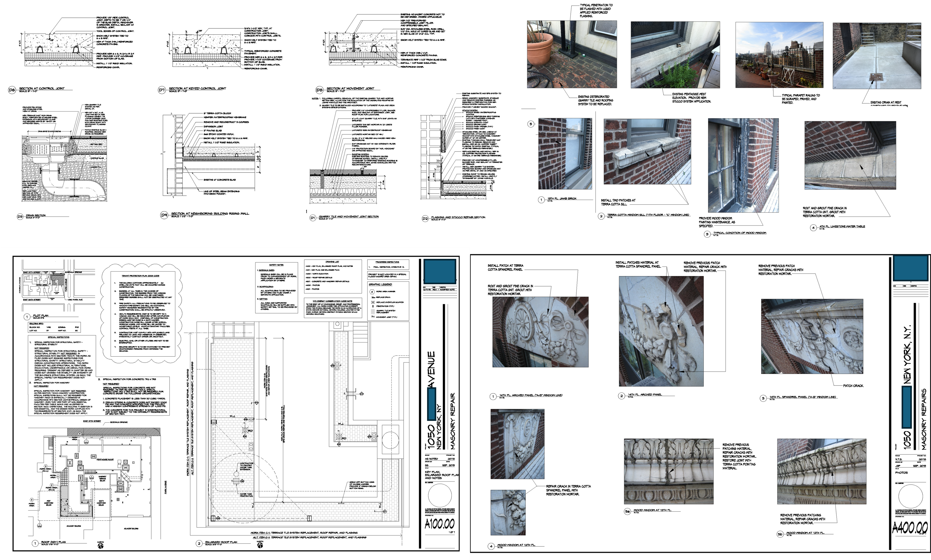Click the D3 drain section callout bubble
The width and height of the screenshot is (931, 560).
(20, 217)
